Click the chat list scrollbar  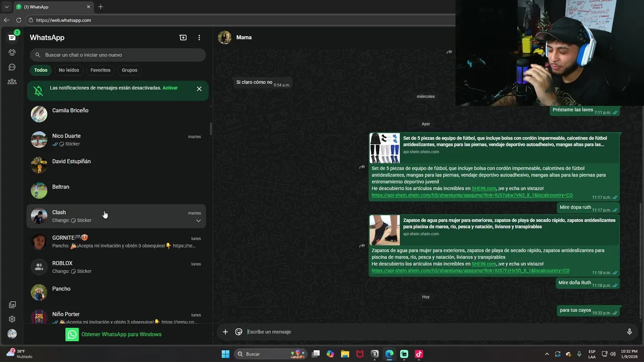[x=210, y=129]
